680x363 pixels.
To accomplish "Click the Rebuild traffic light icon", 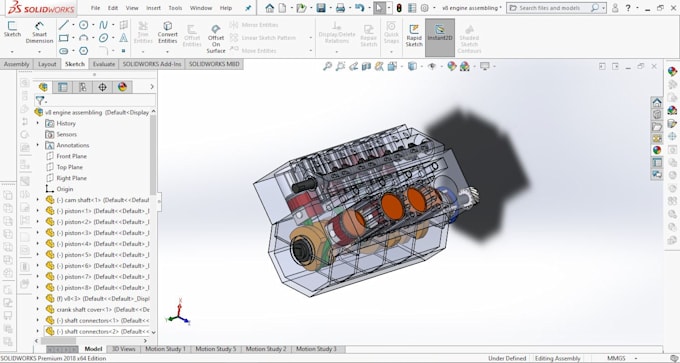I will [399, 8].
